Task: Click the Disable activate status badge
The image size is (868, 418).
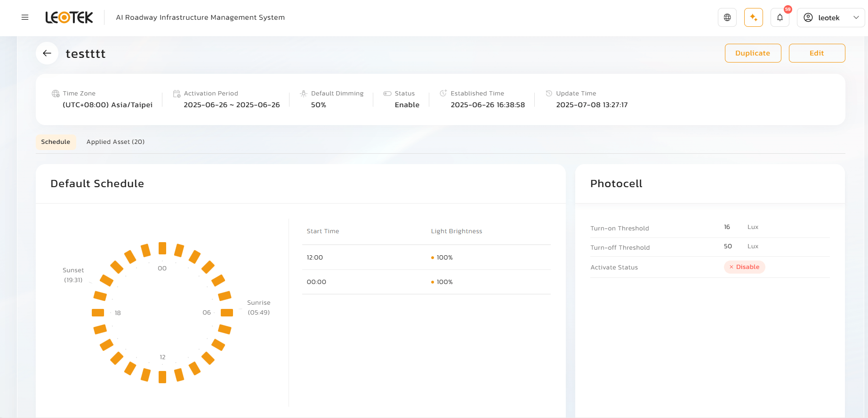Action: pos(744,267)
